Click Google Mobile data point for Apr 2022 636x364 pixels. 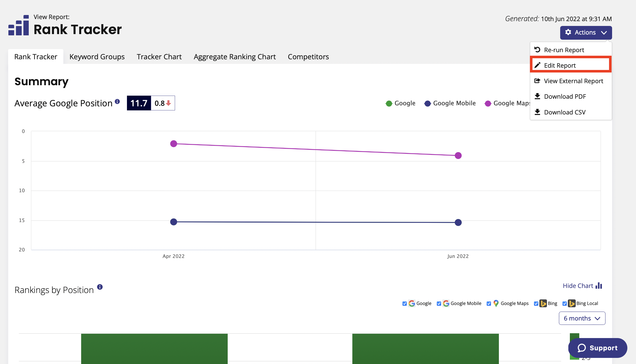tap(174, 222)
